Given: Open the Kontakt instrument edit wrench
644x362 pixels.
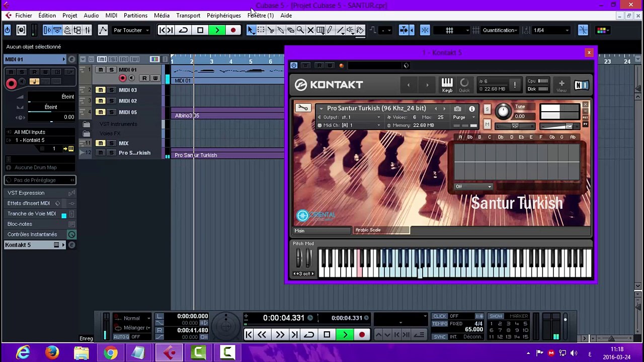Looking at the screenshot, I should 302,108.
